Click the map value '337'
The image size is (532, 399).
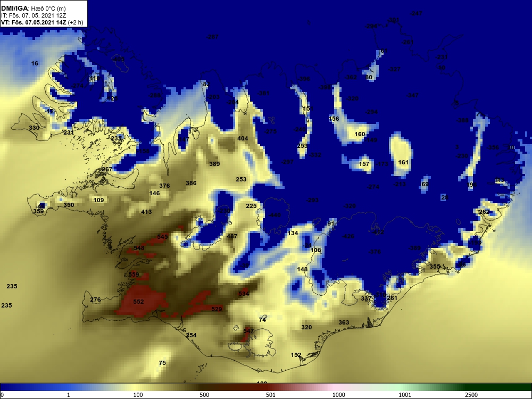[x=366, y=298]
